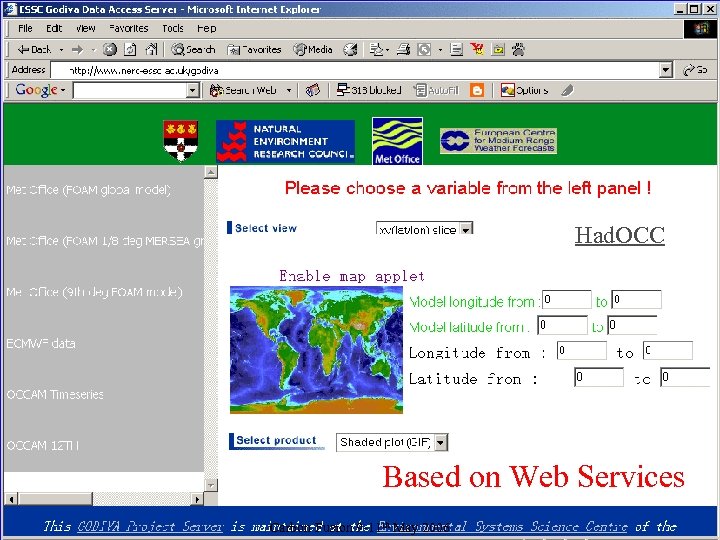The width and height of the screenshot is (720, 540).
Task: Open the Search pane in toolbar
Action: tap(193, 49)
